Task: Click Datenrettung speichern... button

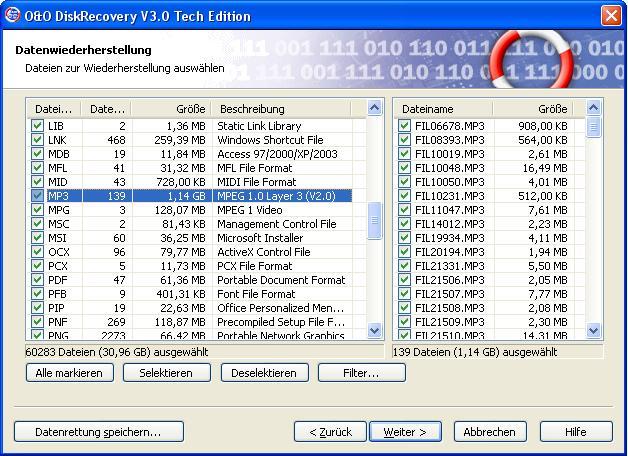Action: (99, 432)
